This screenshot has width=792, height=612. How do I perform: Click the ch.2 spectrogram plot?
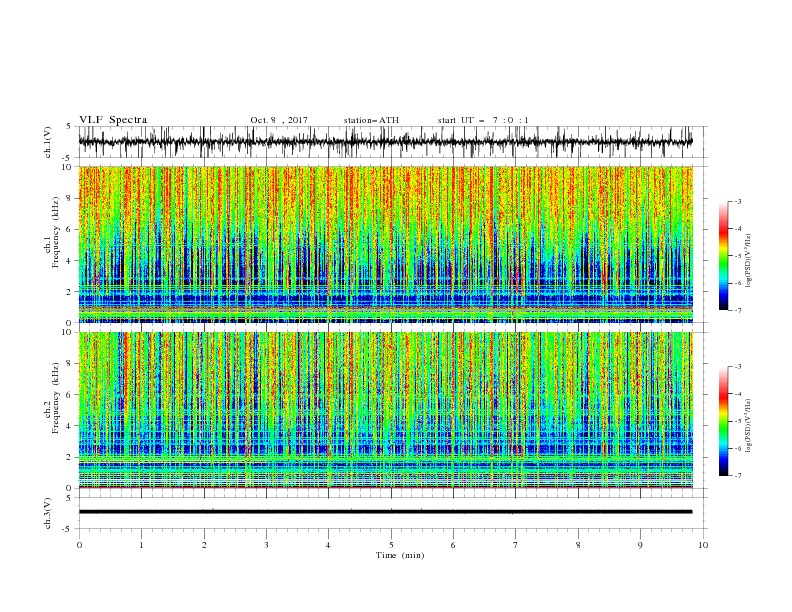tap(385, 410)
